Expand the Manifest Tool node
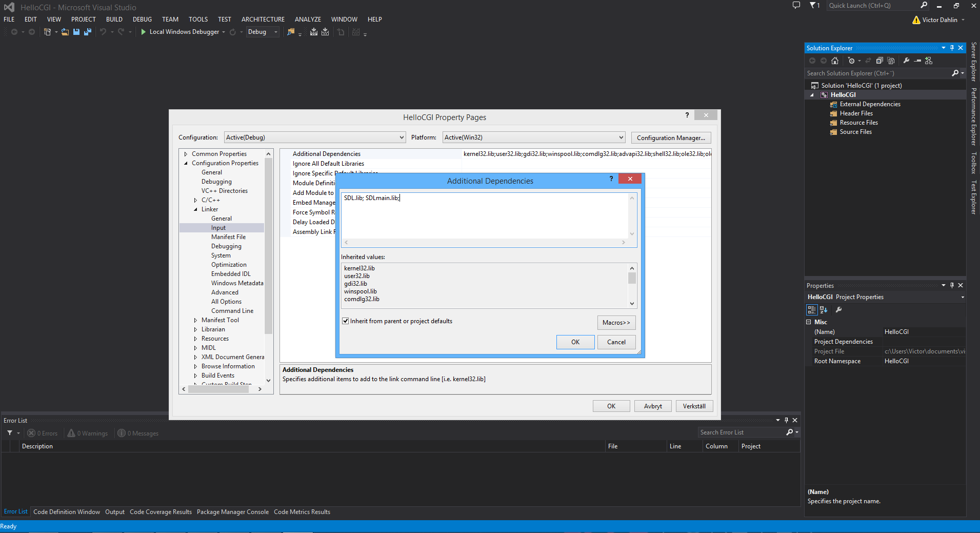This screenshot has width=980, height=533. click(x=195, y=320)
